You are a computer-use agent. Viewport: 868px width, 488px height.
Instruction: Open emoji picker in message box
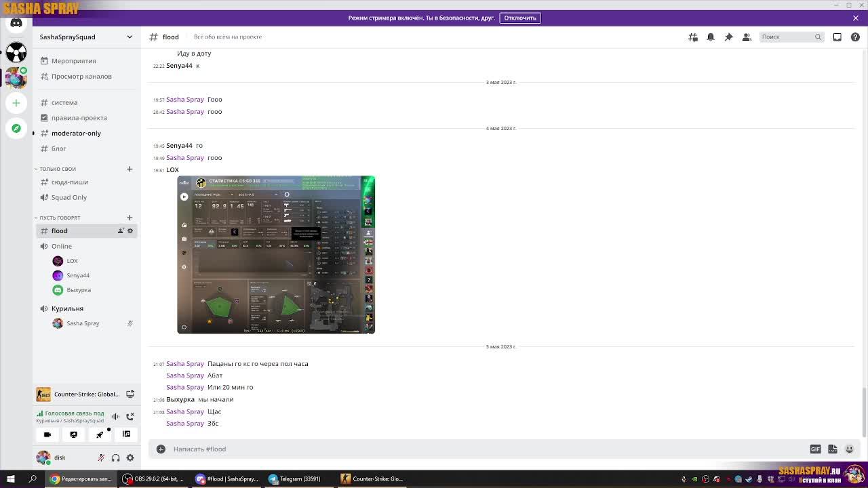849,449
